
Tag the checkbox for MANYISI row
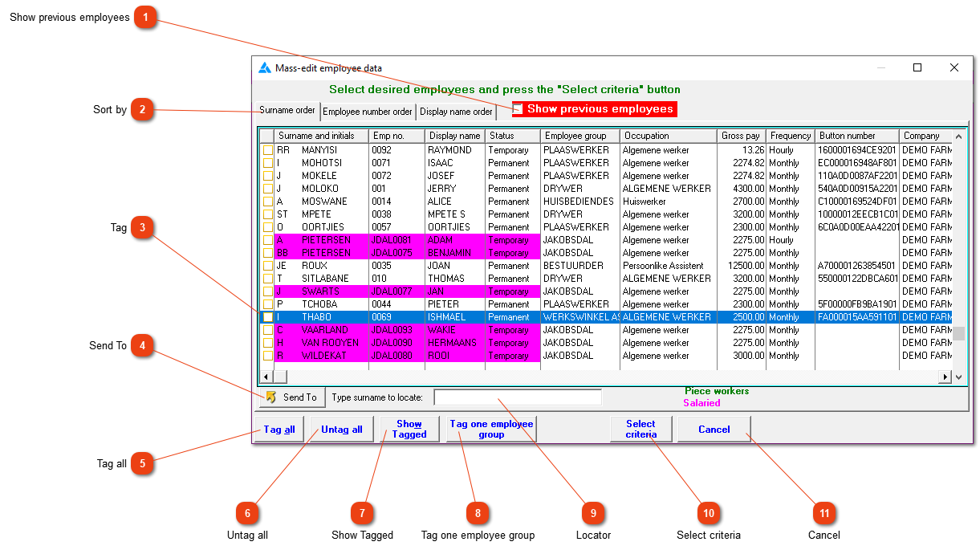267,150
